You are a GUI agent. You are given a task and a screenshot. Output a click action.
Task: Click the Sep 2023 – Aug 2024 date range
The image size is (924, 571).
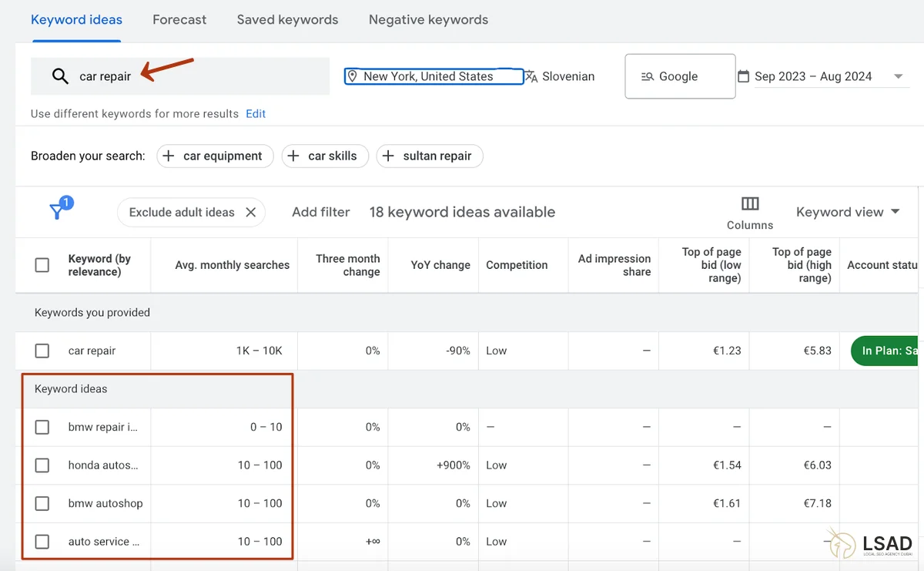pos(813,76)
